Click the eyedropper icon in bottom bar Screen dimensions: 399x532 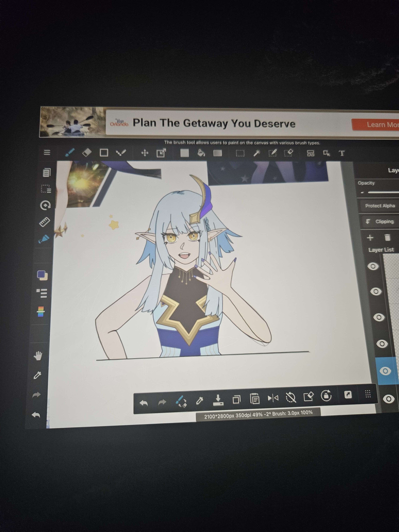point(199,400)
